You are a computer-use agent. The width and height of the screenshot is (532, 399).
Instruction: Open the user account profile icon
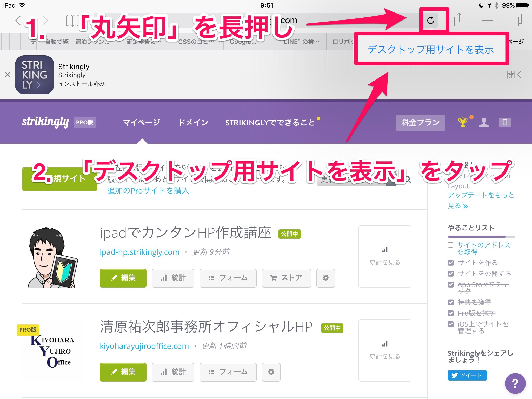pyautogui.click(x=484, y=122)
